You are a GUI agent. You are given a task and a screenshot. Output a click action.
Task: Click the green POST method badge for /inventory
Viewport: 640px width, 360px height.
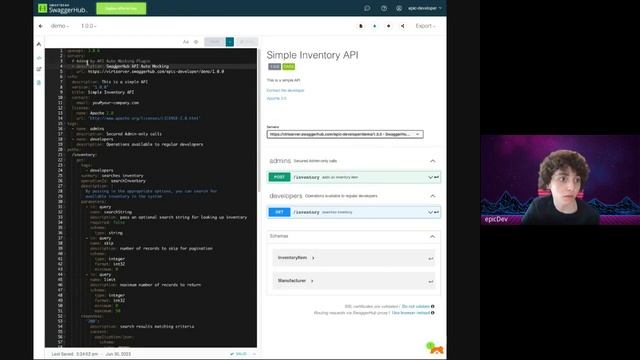(279, 177)
